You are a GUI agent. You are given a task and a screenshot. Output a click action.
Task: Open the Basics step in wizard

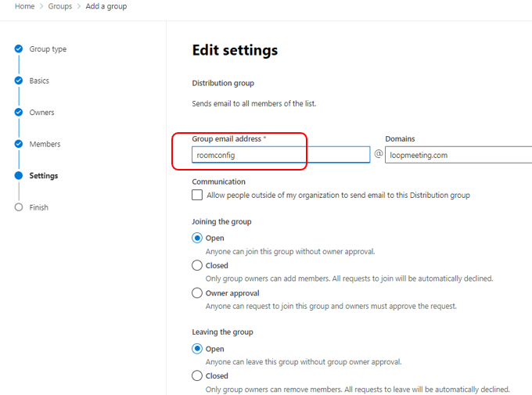click(39, 81)
